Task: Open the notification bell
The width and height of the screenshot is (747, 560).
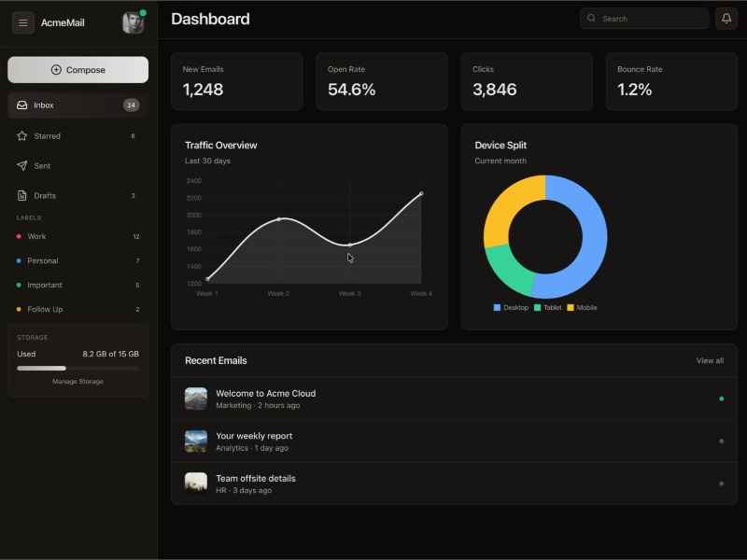Action: pos(727,18)
